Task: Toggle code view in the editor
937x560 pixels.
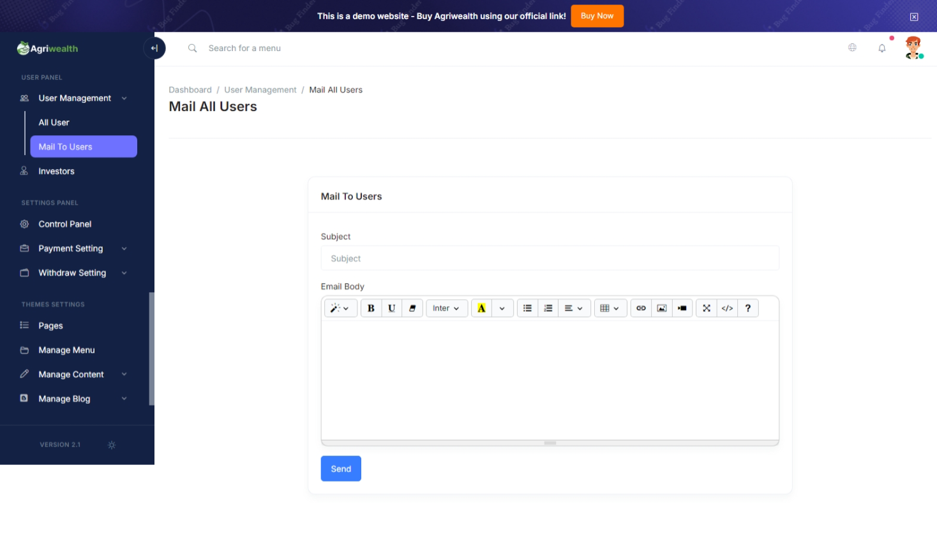Action: click(727, 308)
